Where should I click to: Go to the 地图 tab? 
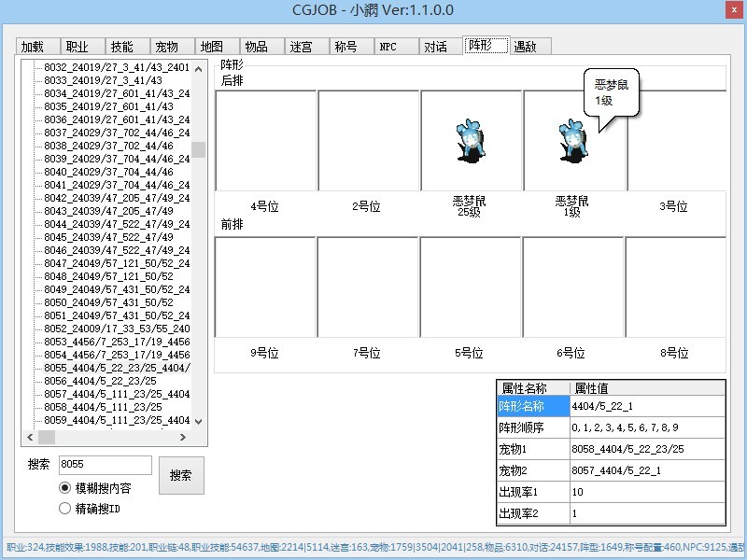212,47
